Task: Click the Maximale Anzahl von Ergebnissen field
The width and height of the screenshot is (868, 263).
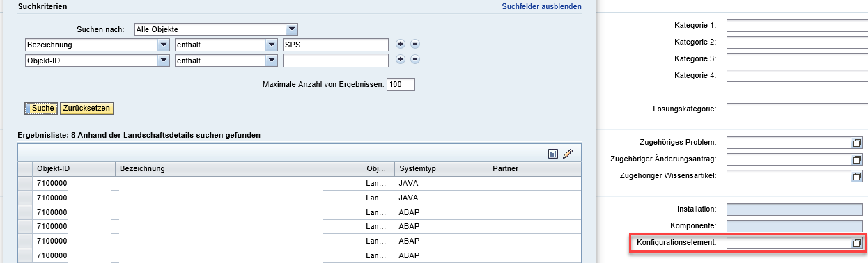Action: tap(401, 85)
